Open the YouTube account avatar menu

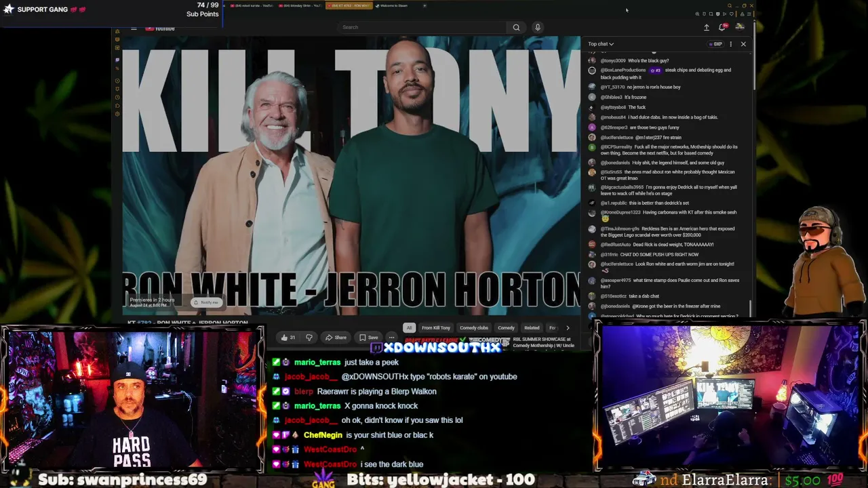coord(740,27)
